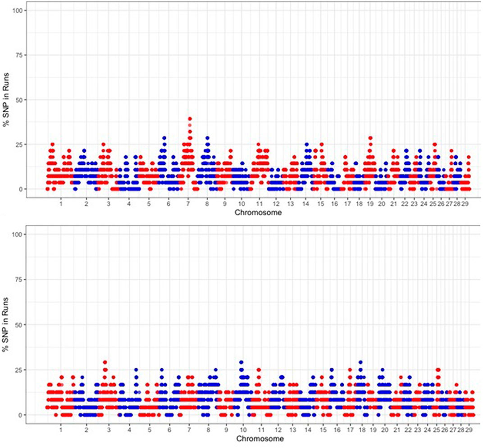
Task: Click the 0 tick on the lower plot
Action: point(21,415)
